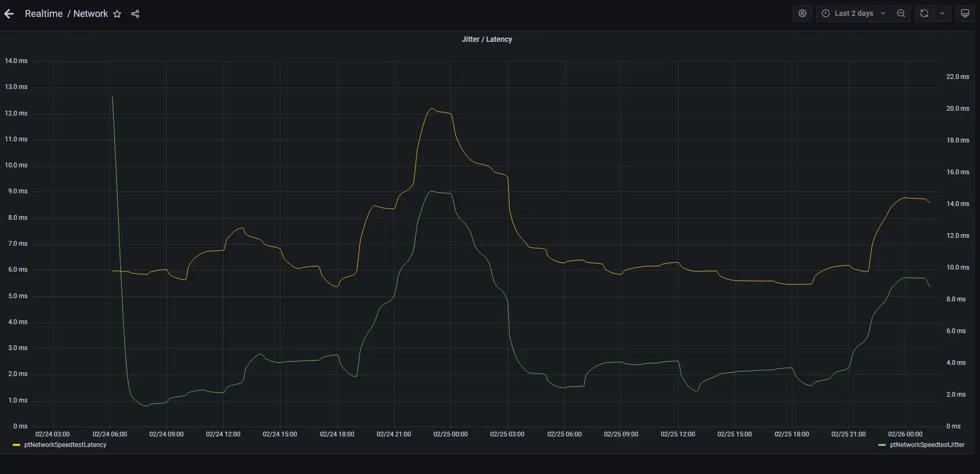Click the Network dashboard title
This screenshot has width=980, height=474.
pos(91,14)
